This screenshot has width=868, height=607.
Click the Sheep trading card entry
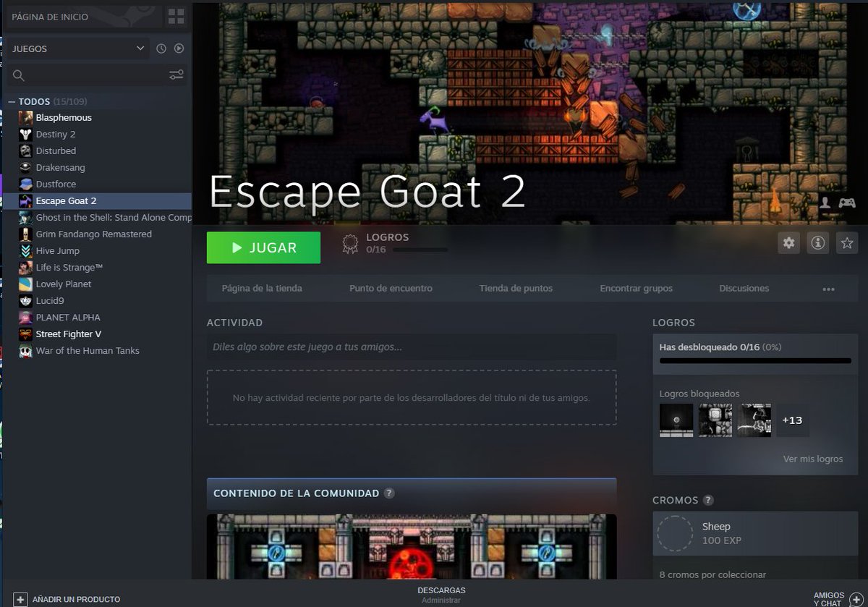[x=755, y=533]
